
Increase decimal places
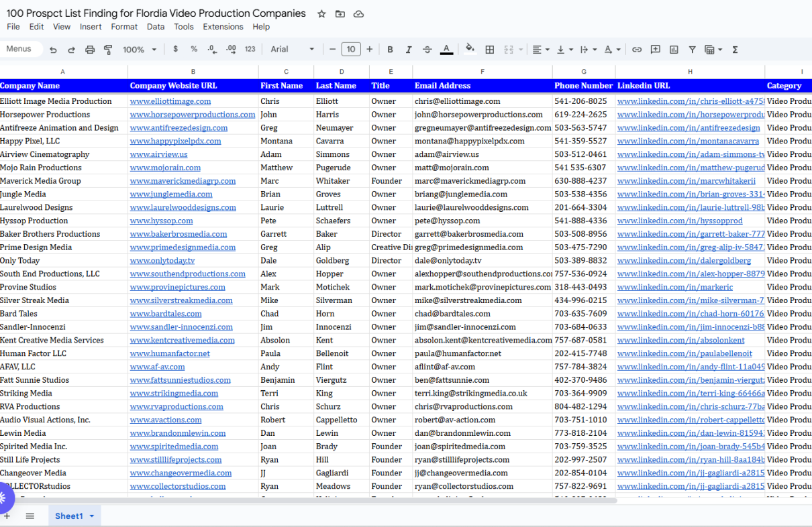click(231, 49)
